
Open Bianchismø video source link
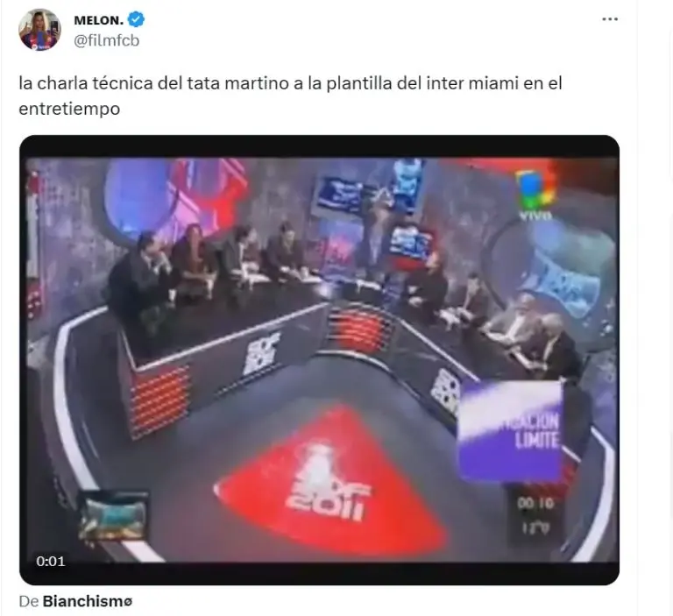pyautogui.click(x=88, y=601)
